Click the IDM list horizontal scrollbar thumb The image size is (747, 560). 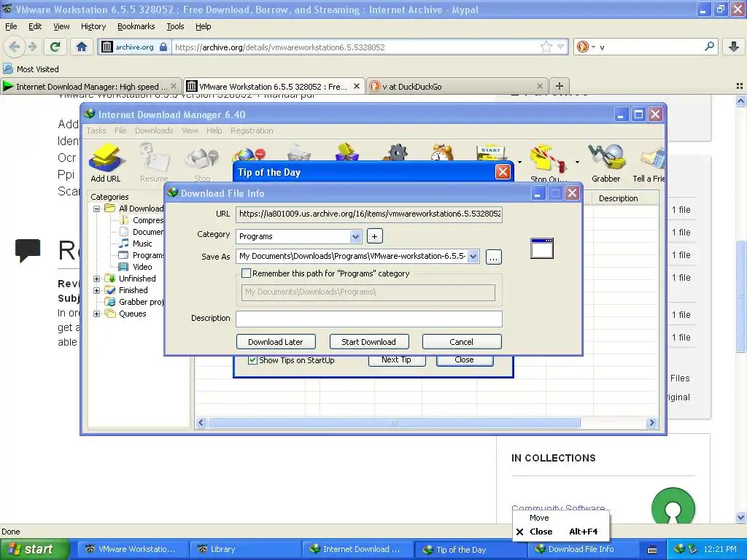click(x=393, y=423)
